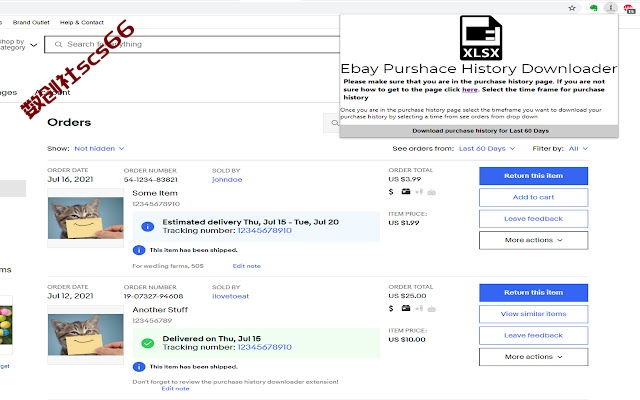The image size is (640, 400).
Task: Click the Orders page heading
Action: (x=69, y=122)
